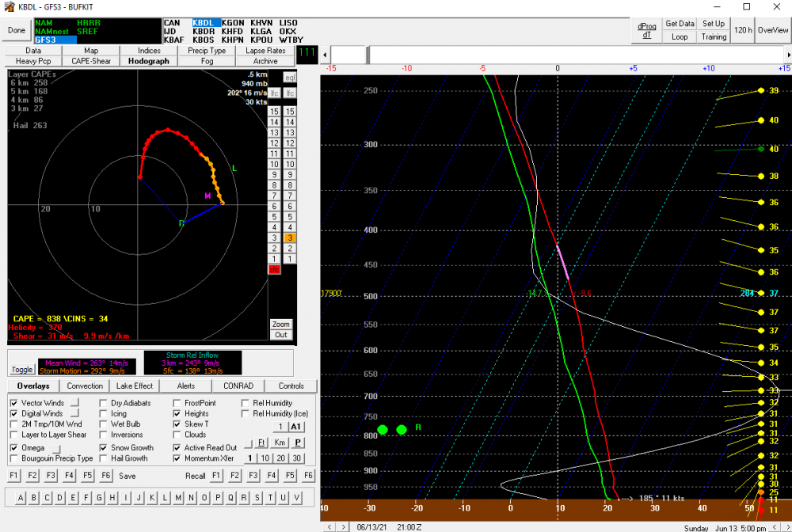Select the Ft height unit button

pyautogui.click(x=261, y=443)
